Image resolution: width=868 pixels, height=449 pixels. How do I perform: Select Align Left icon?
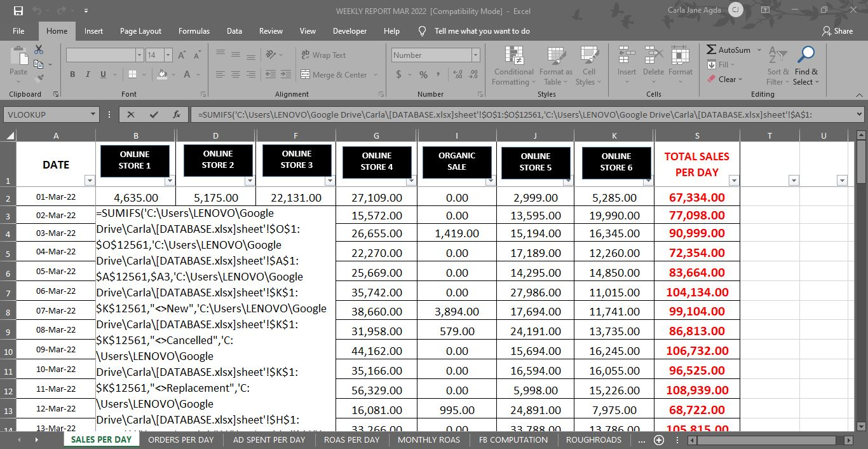220,74
